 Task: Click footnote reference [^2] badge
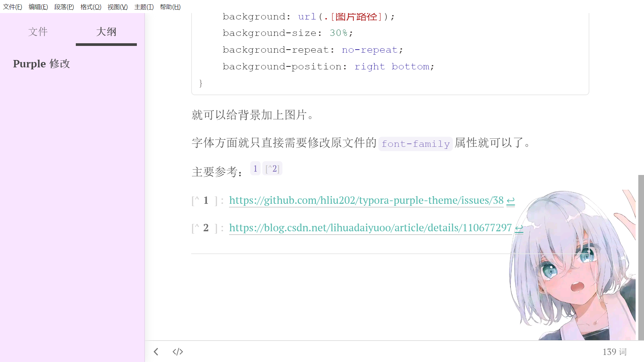point(272,169)
